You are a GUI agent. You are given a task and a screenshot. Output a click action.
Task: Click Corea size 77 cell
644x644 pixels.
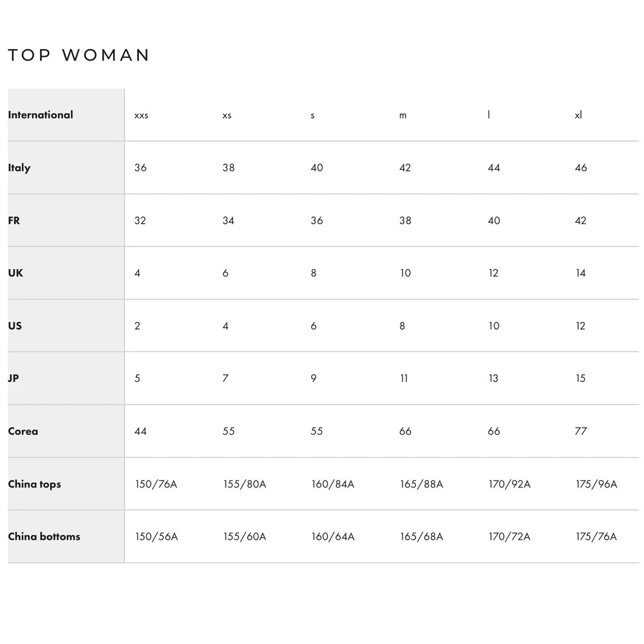coord(581,431)
